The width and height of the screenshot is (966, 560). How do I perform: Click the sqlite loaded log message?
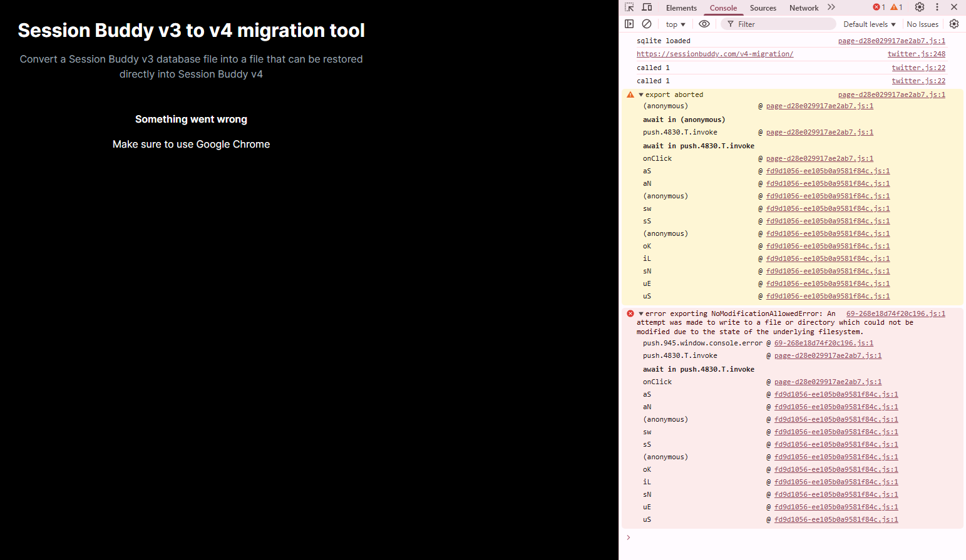[664, 41]
